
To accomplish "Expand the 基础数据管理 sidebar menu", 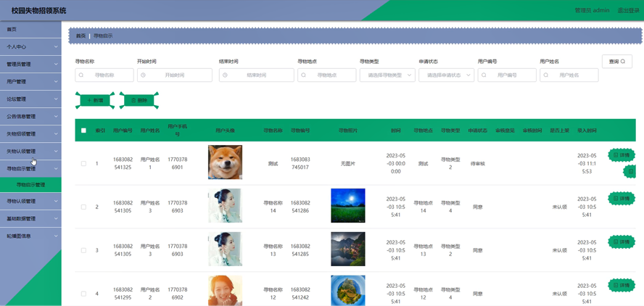I will point(30,218).
